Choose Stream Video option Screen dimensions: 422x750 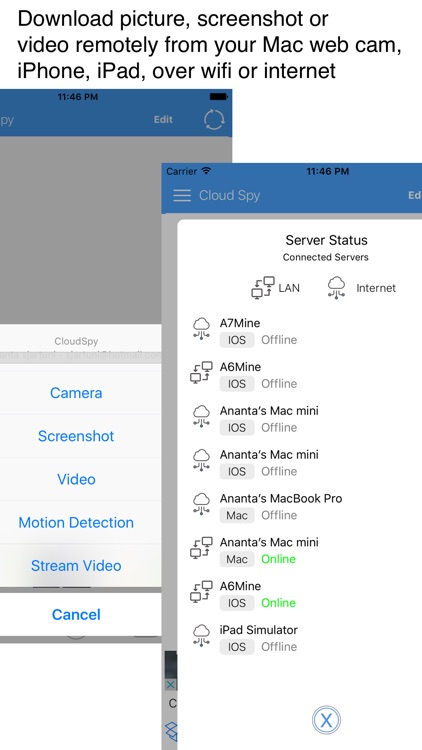[x=76, y=565]
